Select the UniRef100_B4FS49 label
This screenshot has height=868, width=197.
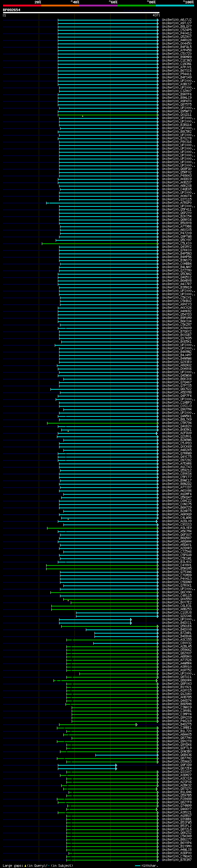coord(177,78)
